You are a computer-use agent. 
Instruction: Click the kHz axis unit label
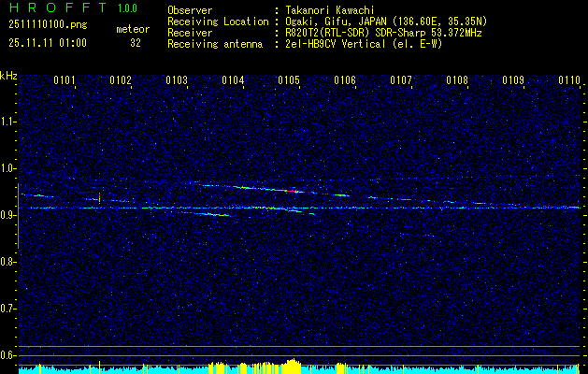tap(9, 75)
